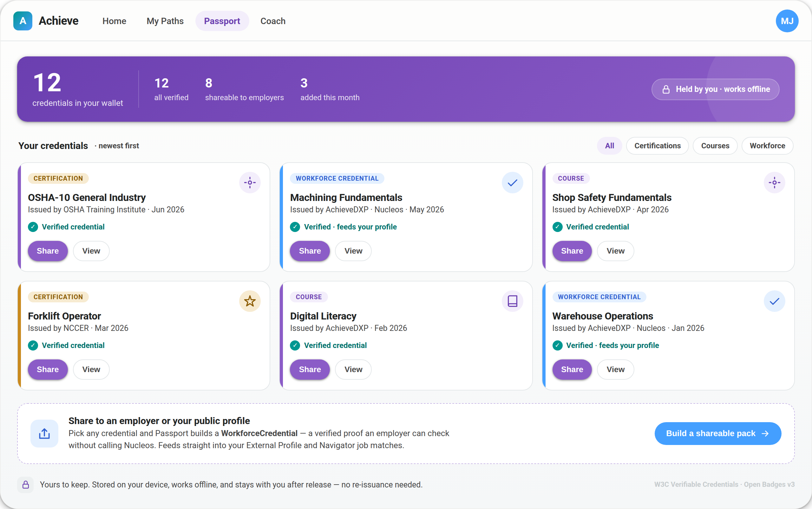Click the verified check icon on Shop Safety Fundamentals
The height and width of the screenshot is (509, 812).
point(557,227)
